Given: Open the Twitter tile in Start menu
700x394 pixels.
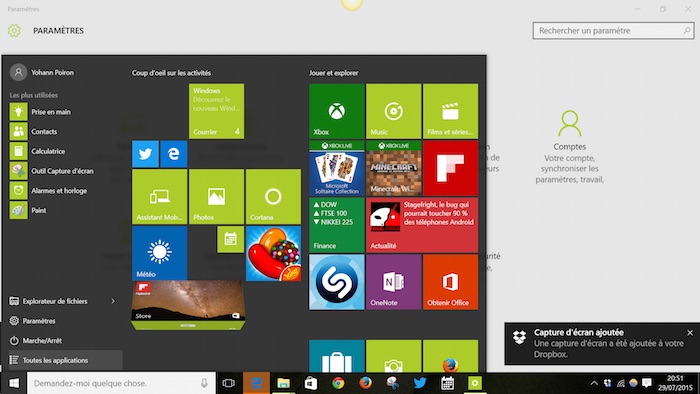Looking at the screenshot, I should (145, 154).
